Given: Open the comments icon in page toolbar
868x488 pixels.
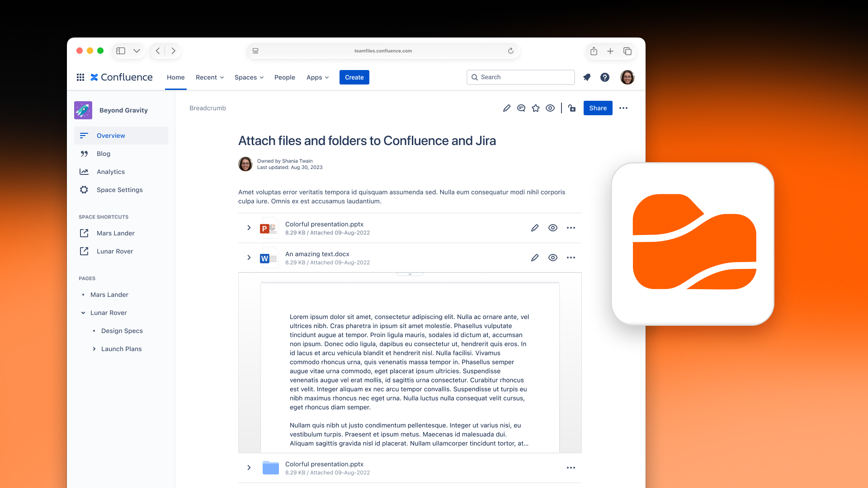Looking at the screenshot, I should pyautogui.click(x=521, y=108).
